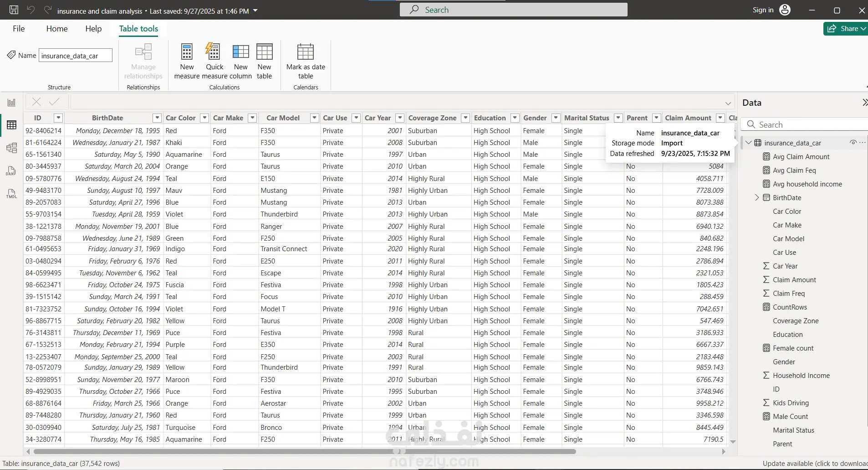Click Sign in at top right
868x470 pixels.
pyautogui.click(x=763, y=10)
